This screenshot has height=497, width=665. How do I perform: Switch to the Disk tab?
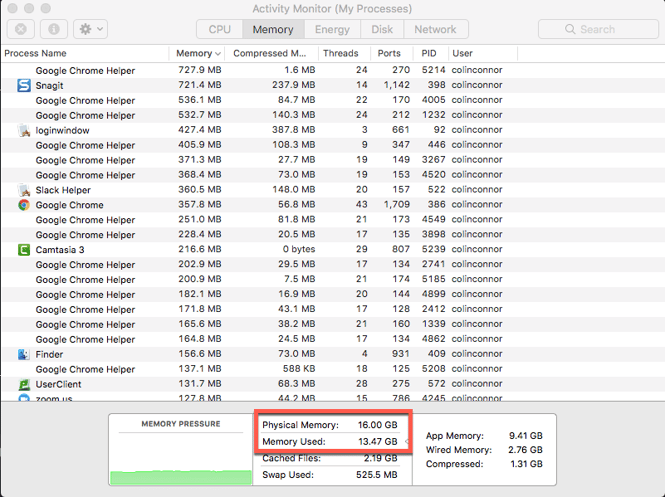point(382,29)
